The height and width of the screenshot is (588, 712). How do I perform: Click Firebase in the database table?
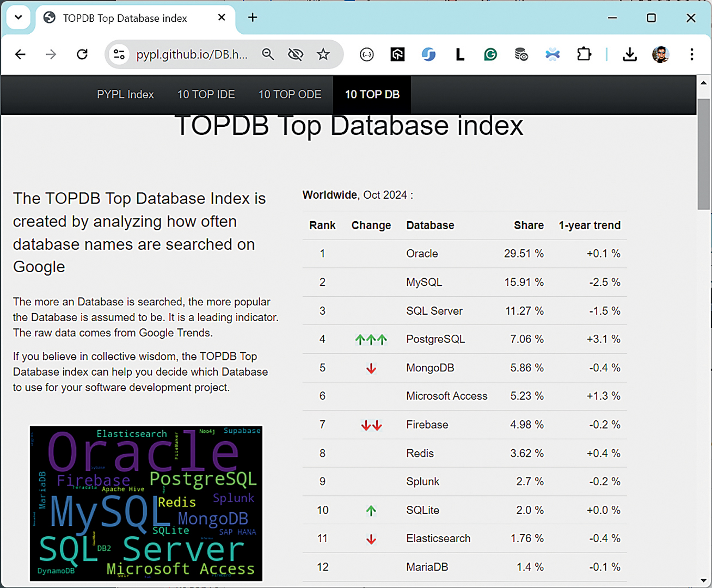(427, 425)
